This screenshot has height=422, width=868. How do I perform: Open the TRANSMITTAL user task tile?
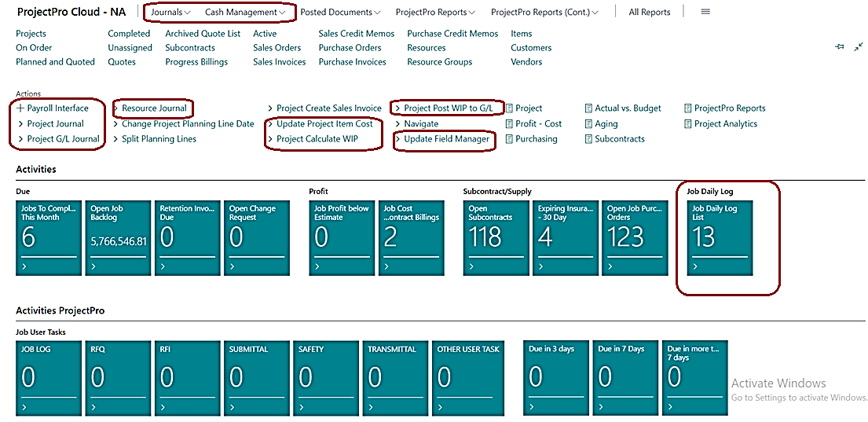click(x=395, y=378)
